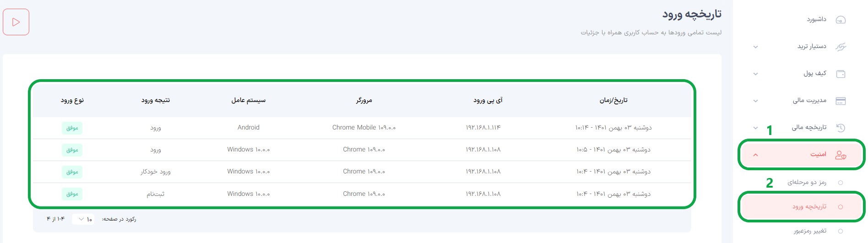Image resolution: width=868 pixels, height=243 pixels.
Task: Open the Dashboard icon in sidebar
Action: pyautogui.click(x=841, y=20)
